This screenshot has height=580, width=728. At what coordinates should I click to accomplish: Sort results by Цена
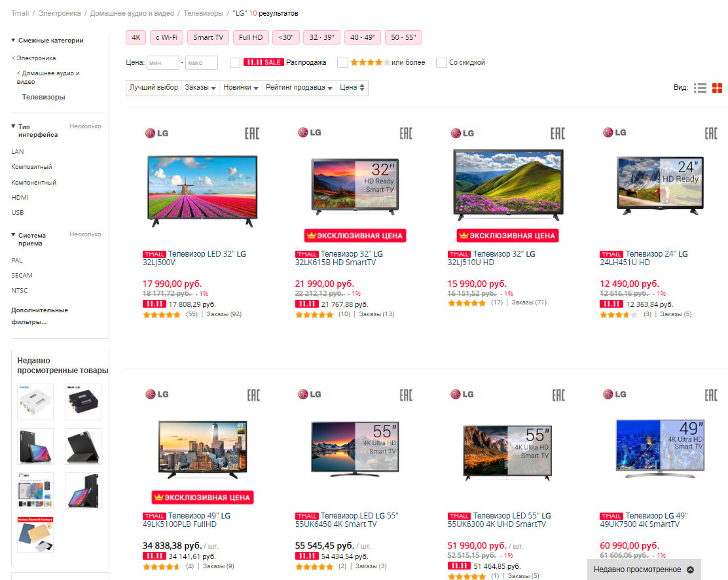coord(352,88)
